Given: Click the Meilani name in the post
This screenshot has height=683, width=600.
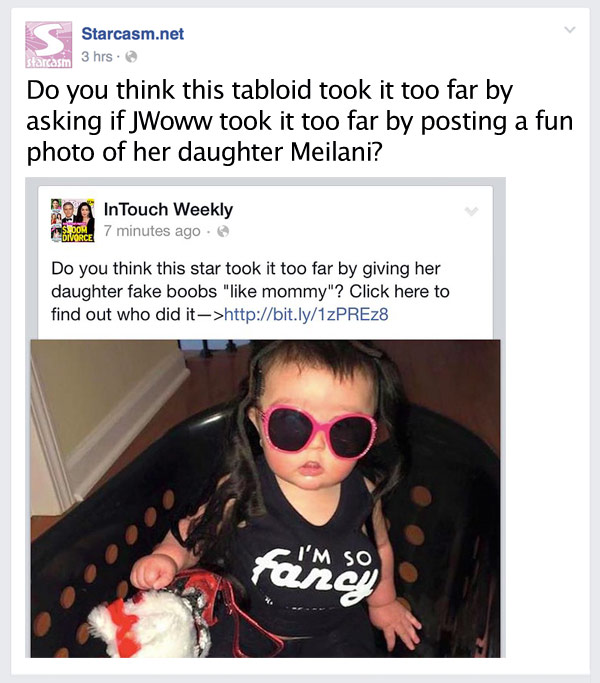Looking at the screenshot, I should pos(336,152).
